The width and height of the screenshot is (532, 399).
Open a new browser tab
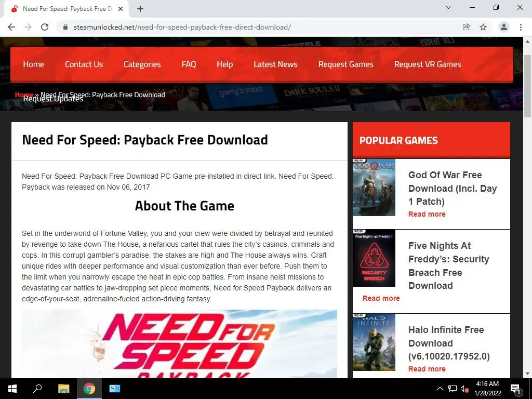pos(140,9)
